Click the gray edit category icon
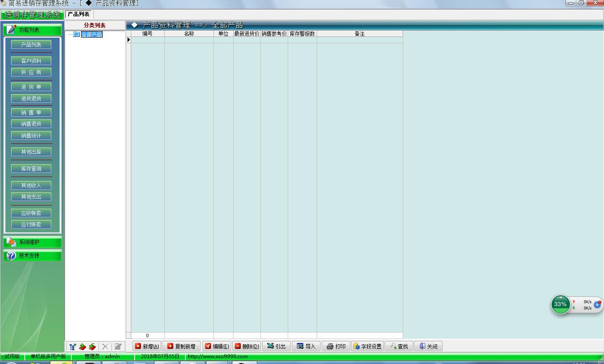Viewport: 604px width, 364px height. [x=118, y=346]
